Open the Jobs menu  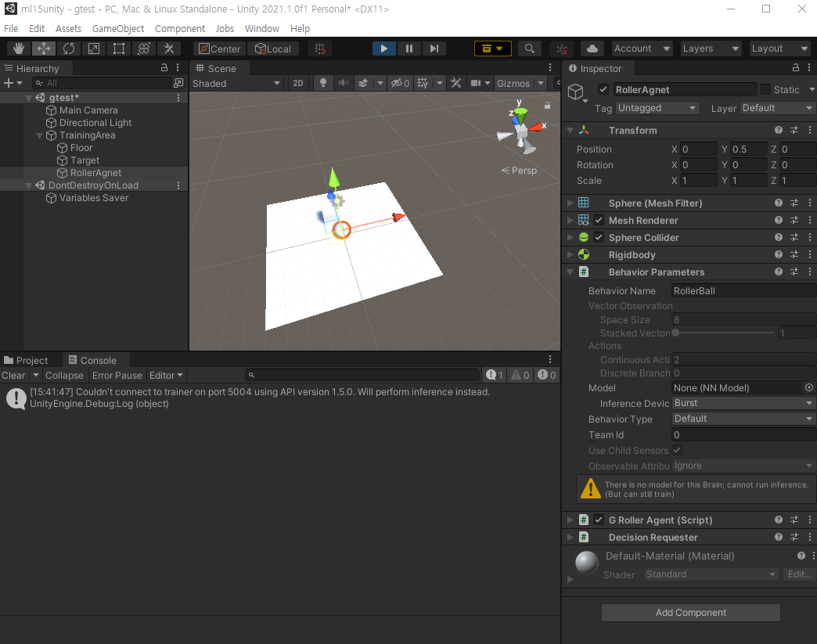coord(225,29)
